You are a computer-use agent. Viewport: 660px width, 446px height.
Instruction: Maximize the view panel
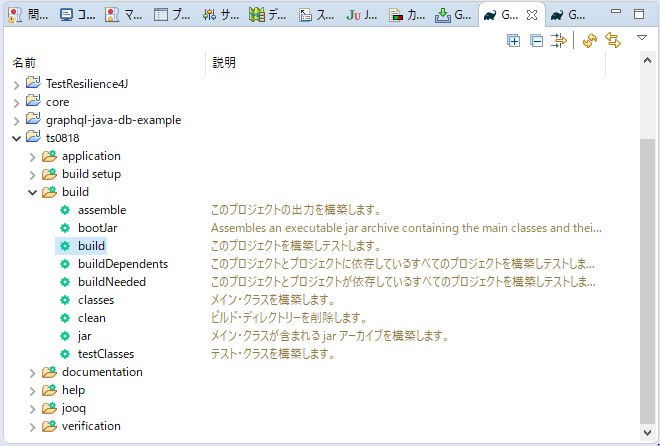[x=639, y=14]
